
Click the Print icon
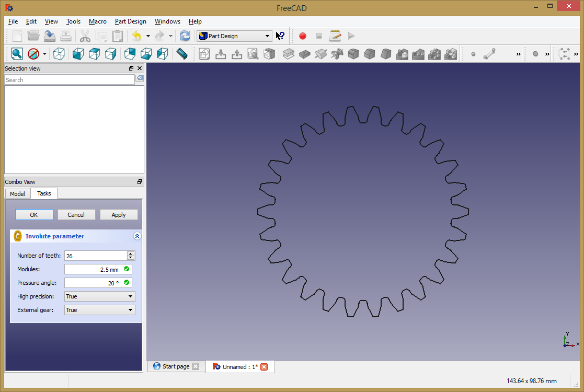pos(65,36)
